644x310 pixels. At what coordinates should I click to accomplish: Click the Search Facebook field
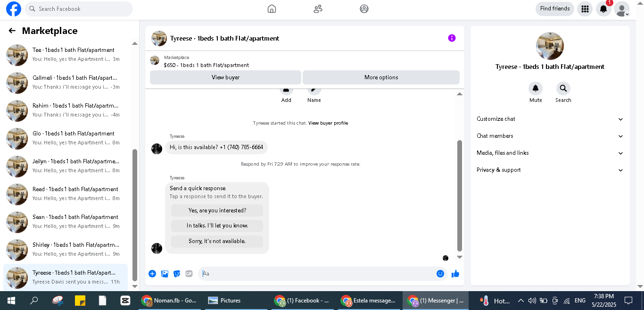[79, 9]
